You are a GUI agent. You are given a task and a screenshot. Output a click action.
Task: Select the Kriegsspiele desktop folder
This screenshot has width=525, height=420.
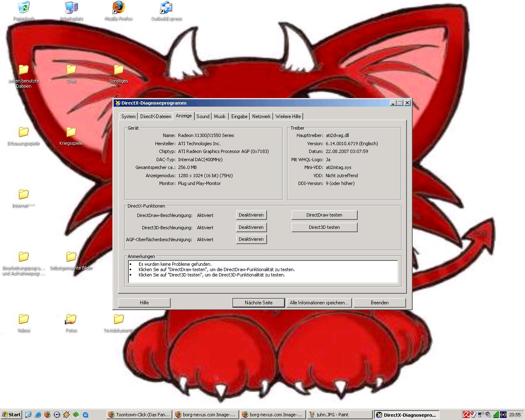(x=71, y=136)
